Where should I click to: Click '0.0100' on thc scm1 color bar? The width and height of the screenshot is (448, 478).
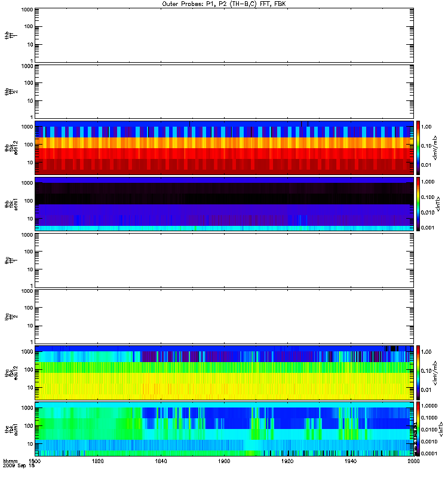point(429,430)
